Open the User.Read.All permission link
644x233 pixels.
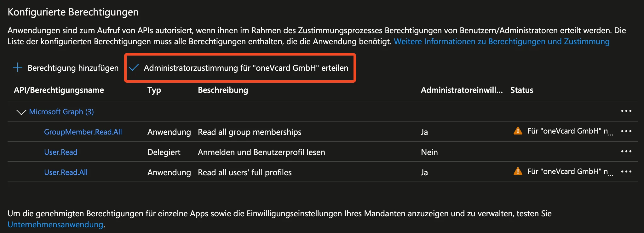(66, 172)
